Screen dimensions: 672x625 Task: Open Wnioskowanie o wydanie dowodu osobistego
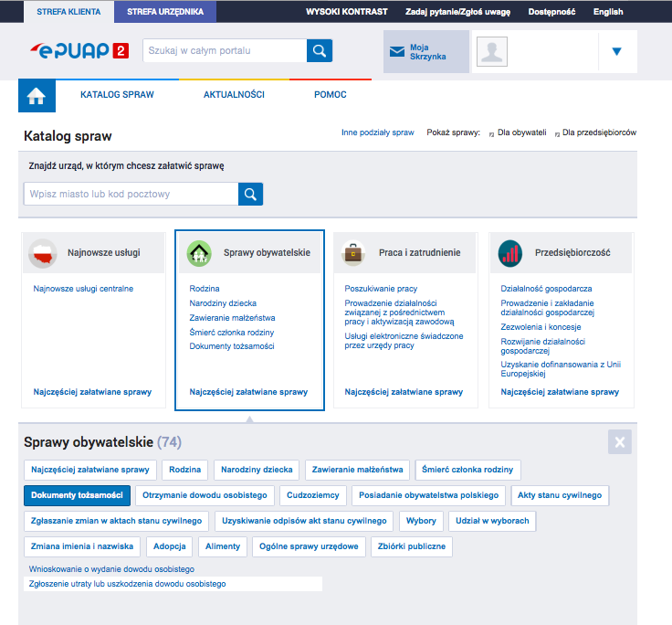(x=111, y=569)
